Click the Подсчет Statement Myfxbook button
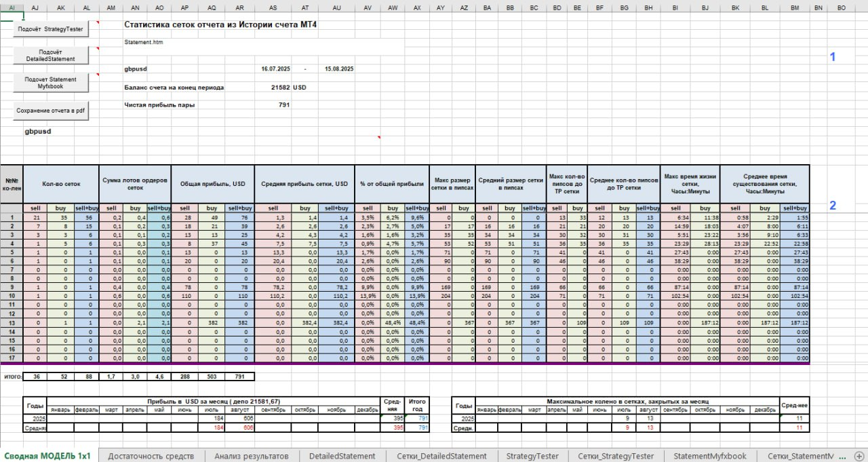Image resolution: width=868 pixels, height=462 pixels. tap(52, 83)
